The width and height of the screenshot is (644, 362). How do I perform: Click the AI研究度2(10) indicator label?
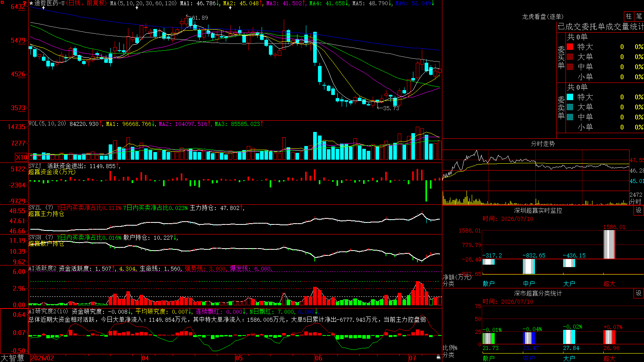[49, 311]
